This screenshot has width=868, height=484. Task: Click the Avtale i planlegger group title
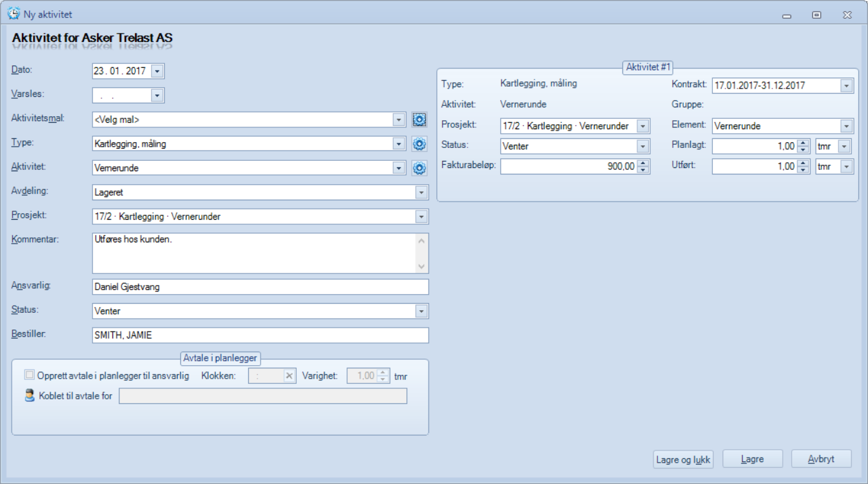(x=220, y=357)
